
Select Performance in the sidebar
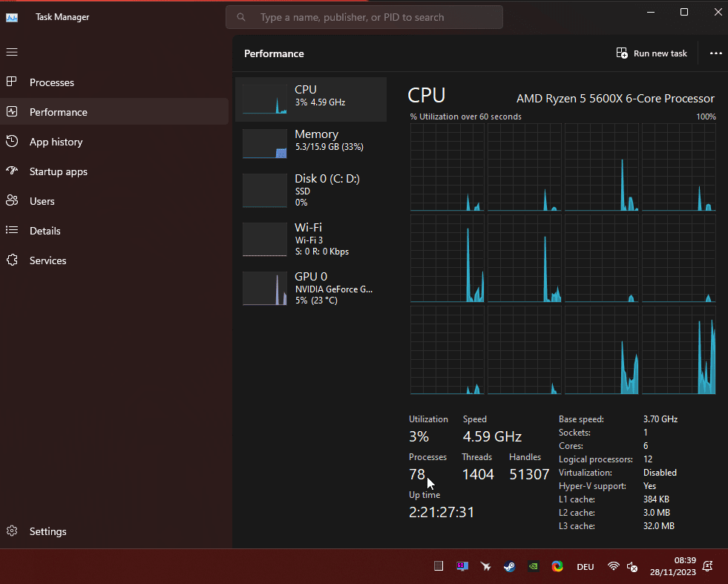click(x=114, y=112)
